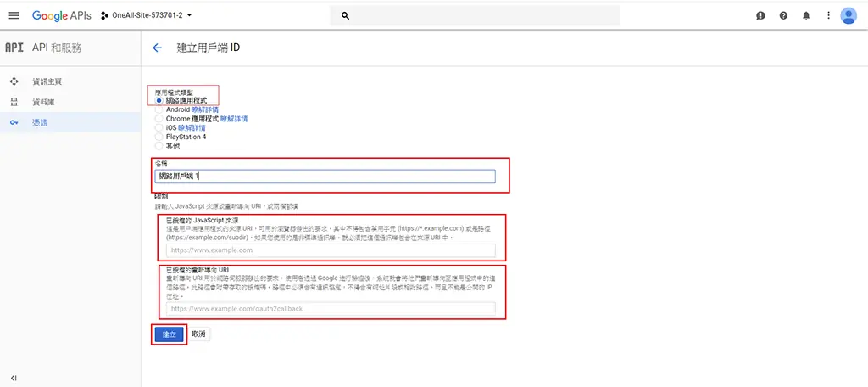868x387 pixels.
Task: Click the API 和服務 sidebar title
Action: tap(57, 48)
